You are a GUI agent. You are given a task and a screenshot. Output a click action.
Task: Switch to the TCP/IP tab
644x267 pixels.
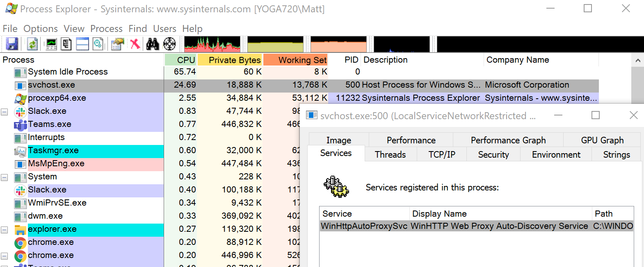(442, 154)
